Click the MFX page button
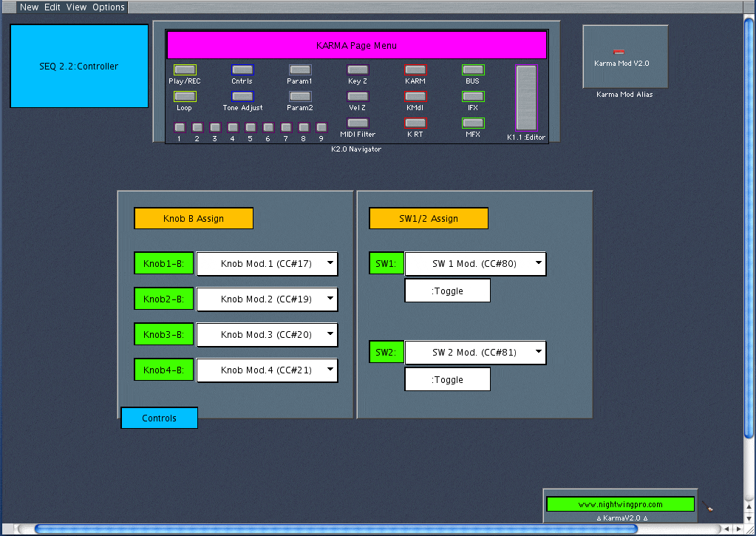Screen dimensions: 756x536 (473, 123)
